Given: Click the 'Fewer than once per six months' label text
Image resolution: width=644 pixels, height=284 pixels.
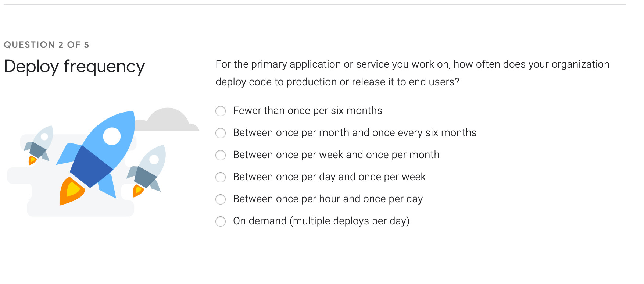Looking at the screenshot, I should pyautogui.click(x=307, y=111).
